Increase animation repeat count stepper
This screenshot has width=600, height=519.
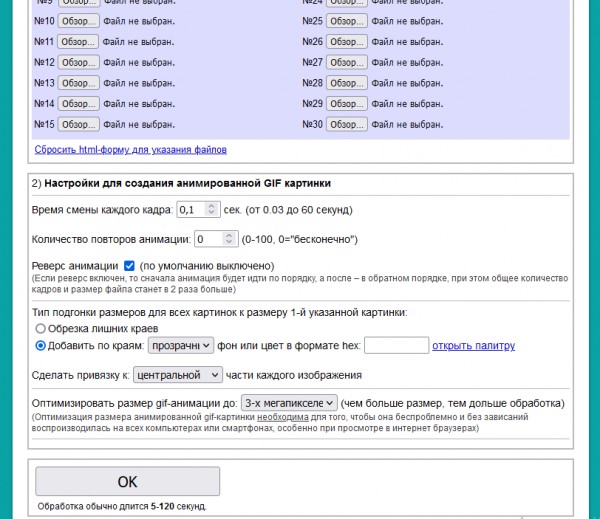(229, 236)
